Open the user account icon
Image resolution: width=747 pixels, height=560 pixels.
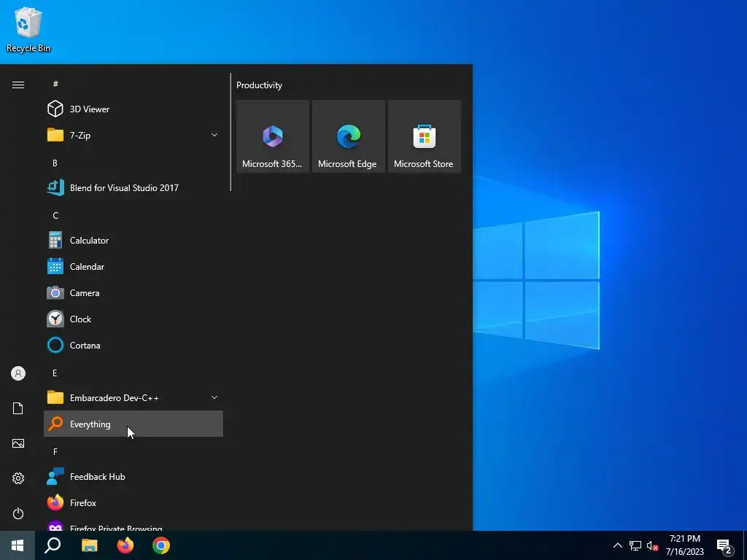point(18,373)
